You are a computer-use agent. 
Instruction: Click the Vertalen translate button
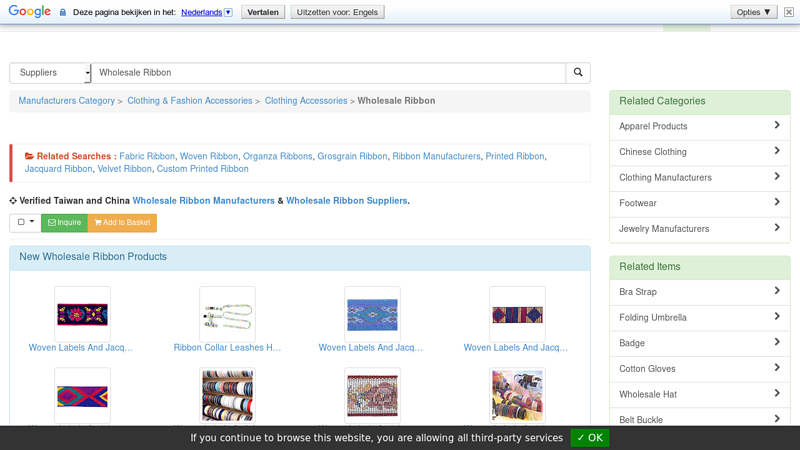click(x=263, y=12)
